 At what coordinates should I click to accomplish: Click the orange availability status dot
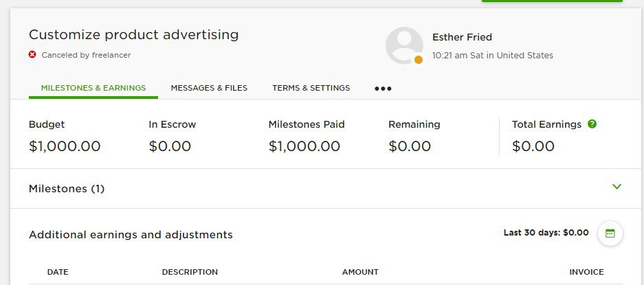click(418, 60)
